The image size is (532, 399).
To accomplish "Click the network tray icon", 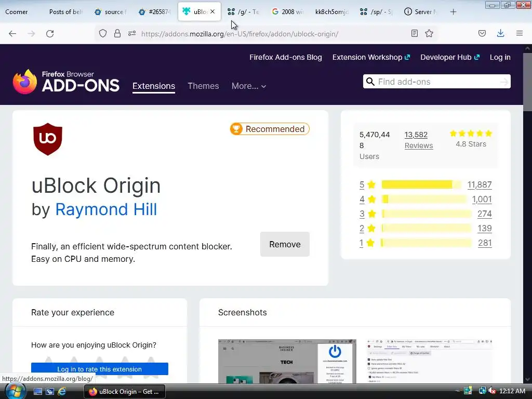I will (x=482, y=391).
